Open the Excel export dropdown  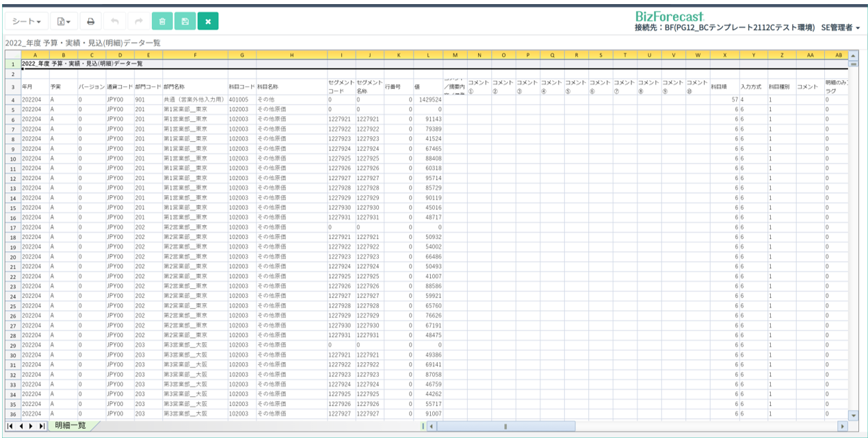coord(64,22)
